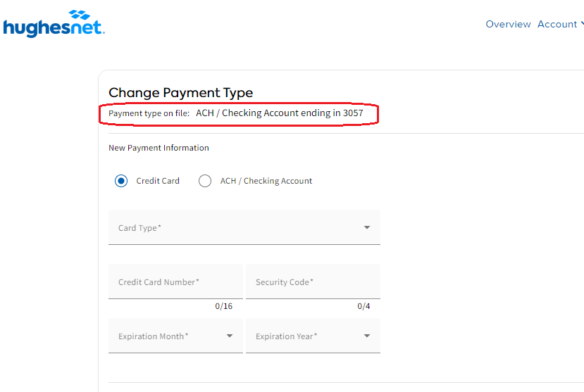Click the Expiration Year arrow icon
The width and height of the screenshot is (584, 392).
click(366, 336)
